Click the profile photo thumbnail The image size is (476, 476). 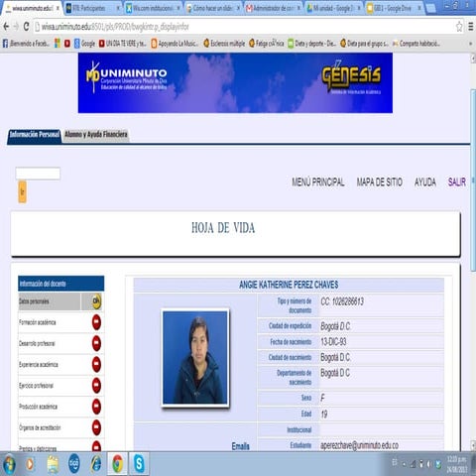195,357
